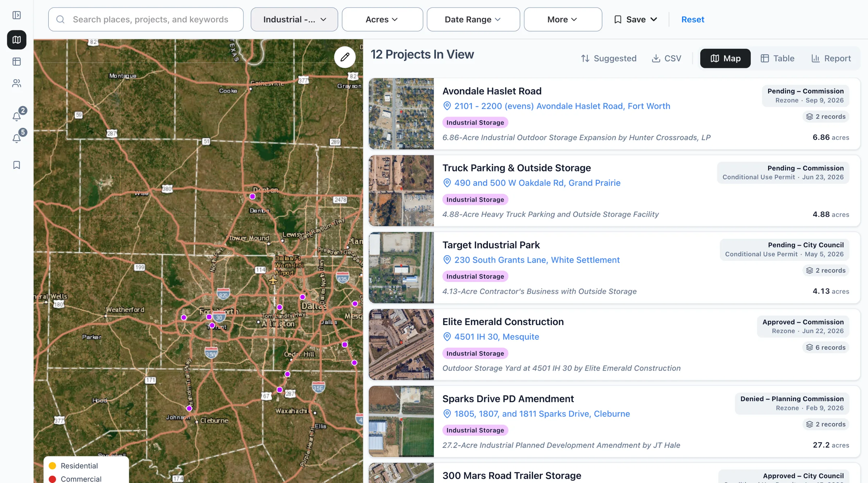Click Industrial Storage tag on Truck Parking
This screenshot has height=483, width=868.
(475, 200)
